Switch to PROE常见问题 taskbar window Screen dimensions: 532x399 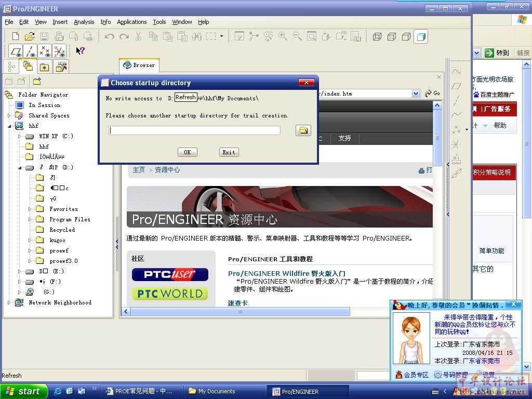point(142,391)
